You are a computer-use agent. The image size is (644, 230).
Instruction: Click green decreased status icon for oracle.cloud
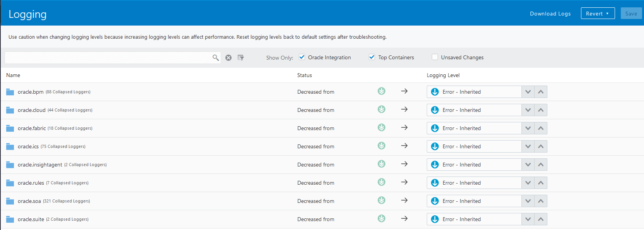pyautogui.click(x=382, y=109)
